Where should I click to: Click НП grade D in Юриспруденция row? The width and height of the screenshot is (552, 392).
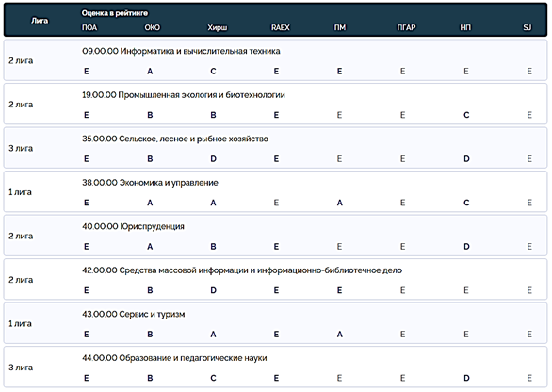[x=466, y=247]
